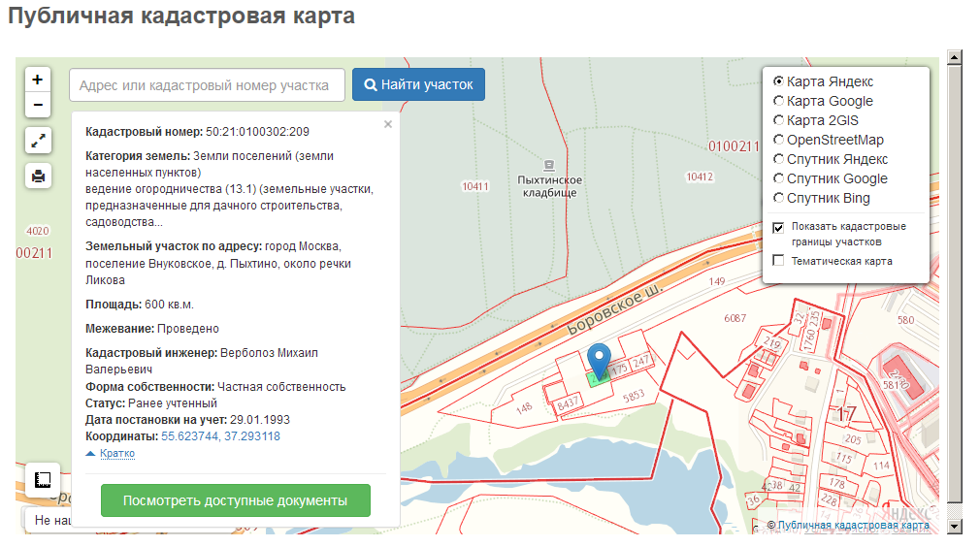This screenshot has width=980, height=547.
Task: Click parcel labeled 8437 on map
Action: (568, 404)
